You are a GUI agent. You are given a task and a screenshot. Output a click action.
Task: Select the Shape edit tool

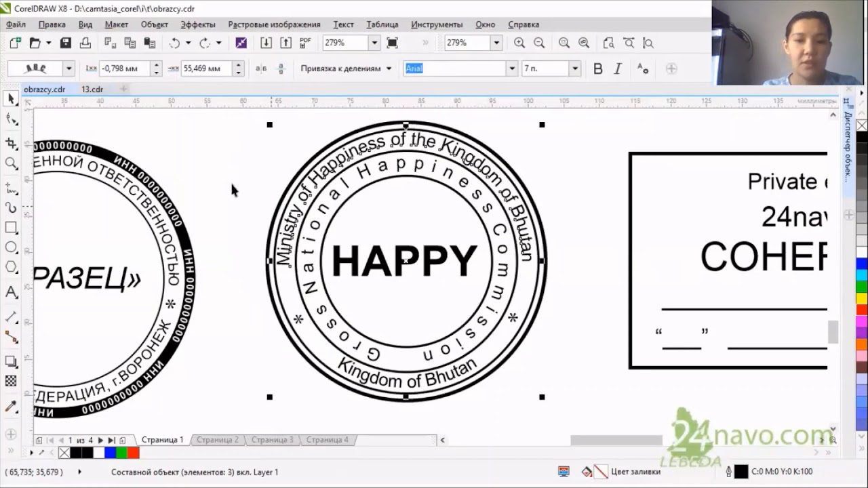(x=11, y=120)
